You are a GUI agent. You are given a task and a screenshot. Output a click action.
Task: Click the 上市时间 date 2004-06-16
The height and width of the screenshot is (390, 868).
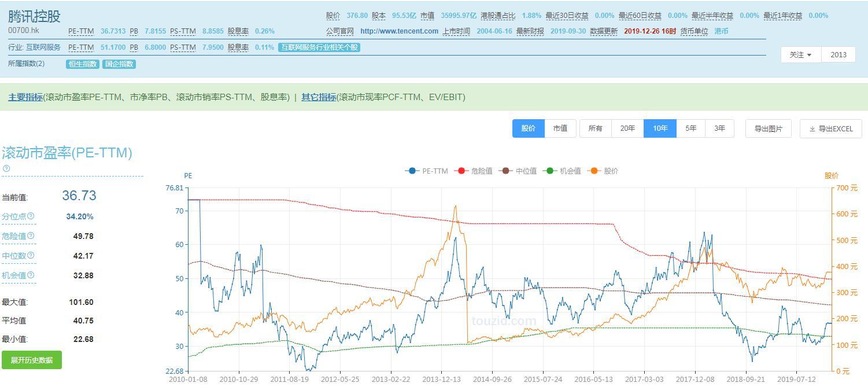[494, 31]
